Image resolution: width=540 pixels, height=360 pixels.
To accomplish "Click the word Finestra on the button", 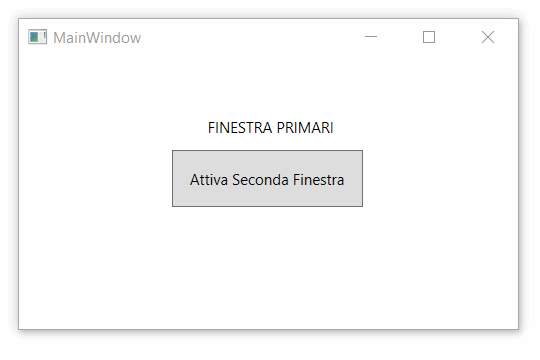I will (x=318, y=180).
